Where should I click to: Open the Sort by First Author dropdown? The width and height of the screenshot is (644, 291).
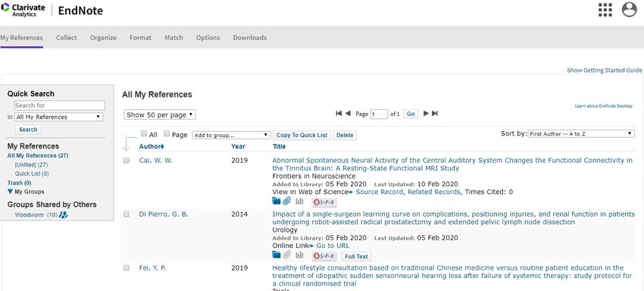[x=581, y=133]
